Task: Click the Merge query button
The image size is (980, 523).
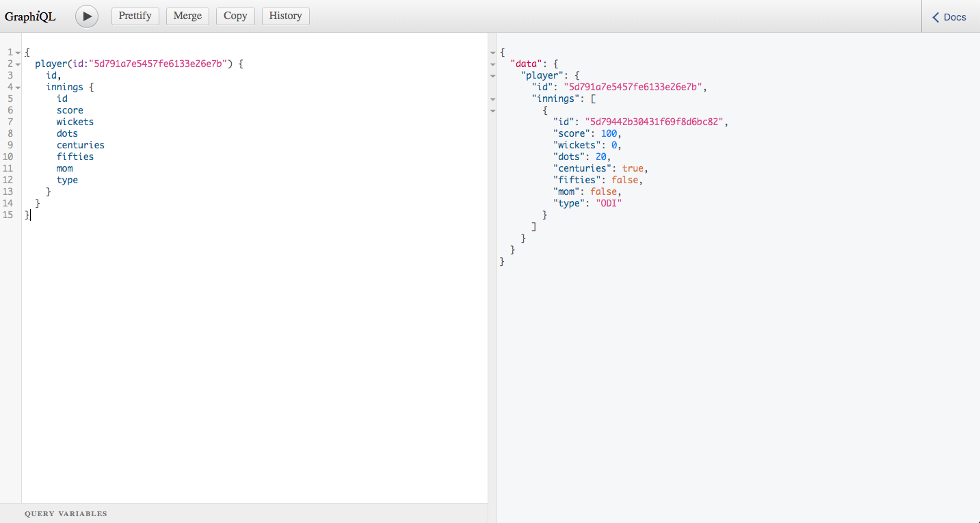Action: pos(187,16)
